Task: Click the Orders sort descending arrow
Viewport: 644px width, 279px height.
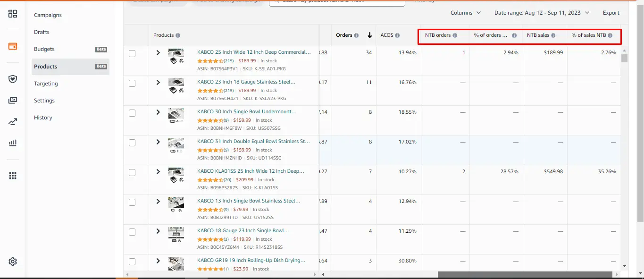Action: [x=369, y=35]
